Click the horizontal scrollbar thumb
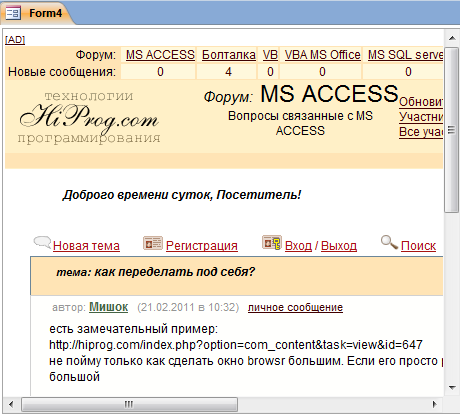Screen dimensions: 460x415 130,405
